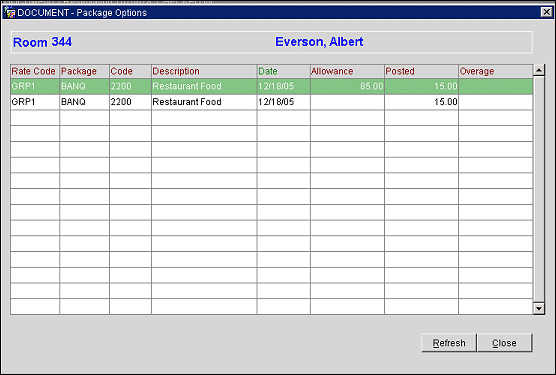This screenshot has height=375, width=556.
Task: Click the scrollbar down arrow
Action: (x=539, y=308)
